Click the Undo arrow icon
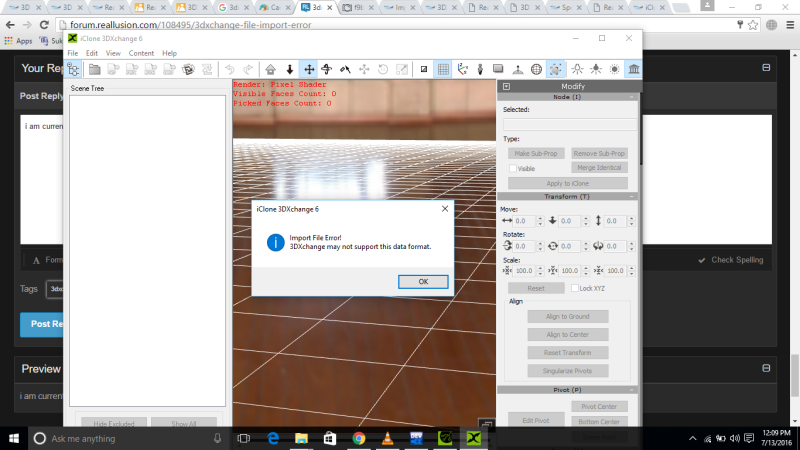Viewport: 800px width, 450px height. click(x=232, y=69)
